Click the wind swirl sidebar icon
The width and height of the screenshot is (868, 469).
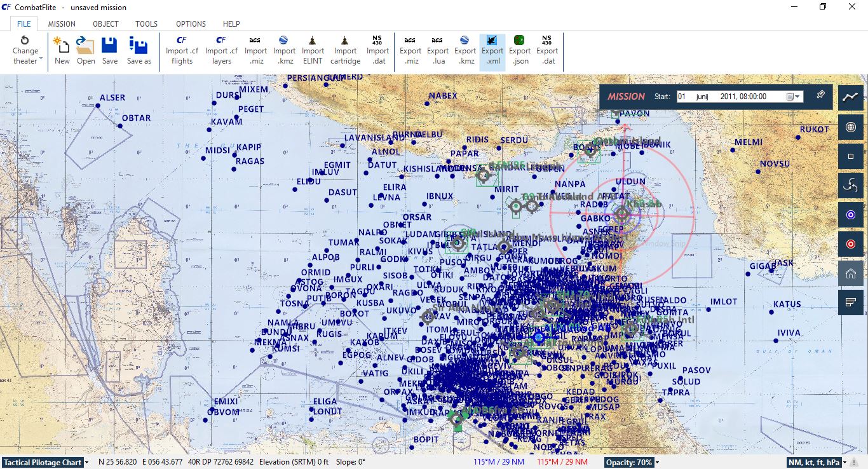pos(850,186)
